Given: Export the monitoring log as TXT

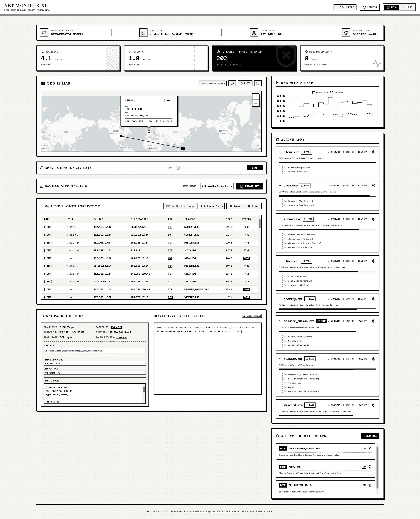Looking at the screenshot, I should [249, 186].
